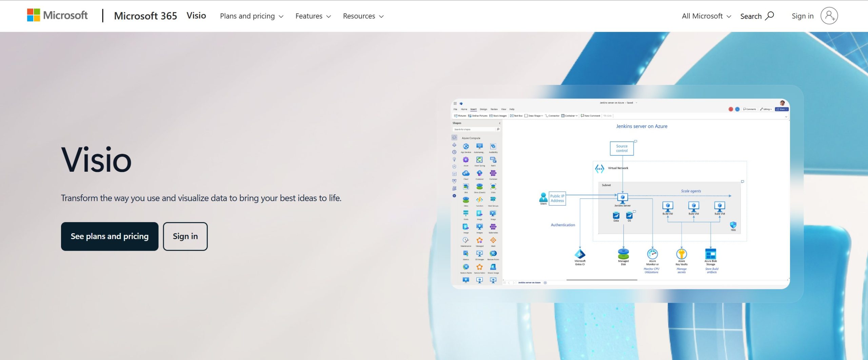Image resolution: width=868 pixels, height=360 pixels.
Task: Open the Insert tab in the Visio ribbon
Action: point(473,109)
